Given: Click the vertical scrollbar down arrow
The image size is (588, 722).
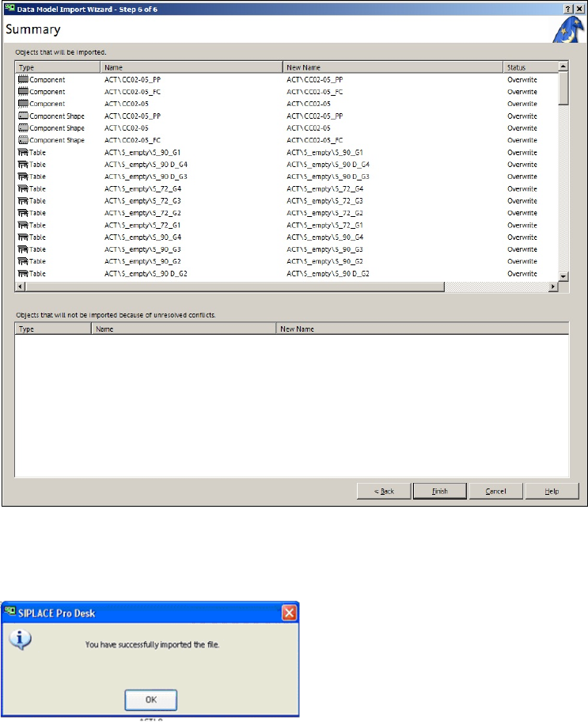Looking at the screenshot, I should pos(563,277).
